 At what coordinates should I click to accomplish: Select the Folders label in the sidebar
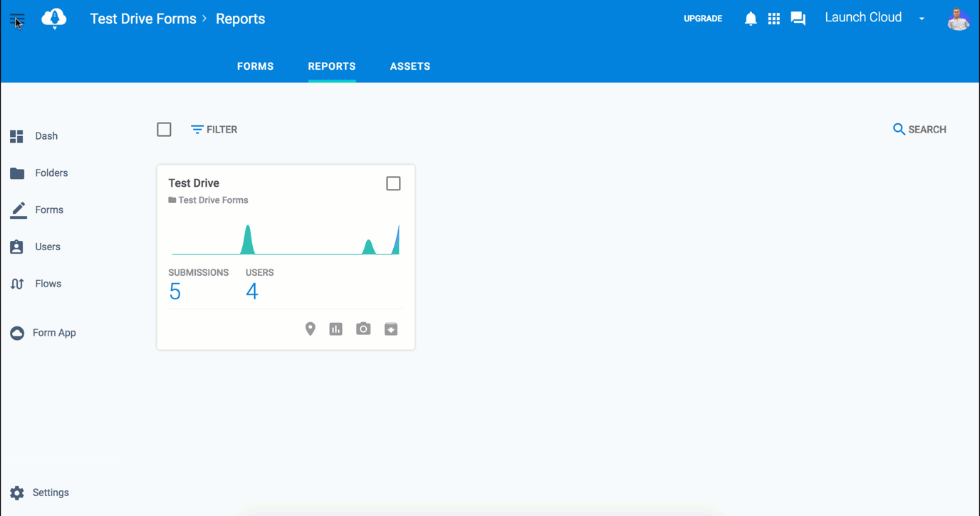pyautogui.click(x=51, y=173)
